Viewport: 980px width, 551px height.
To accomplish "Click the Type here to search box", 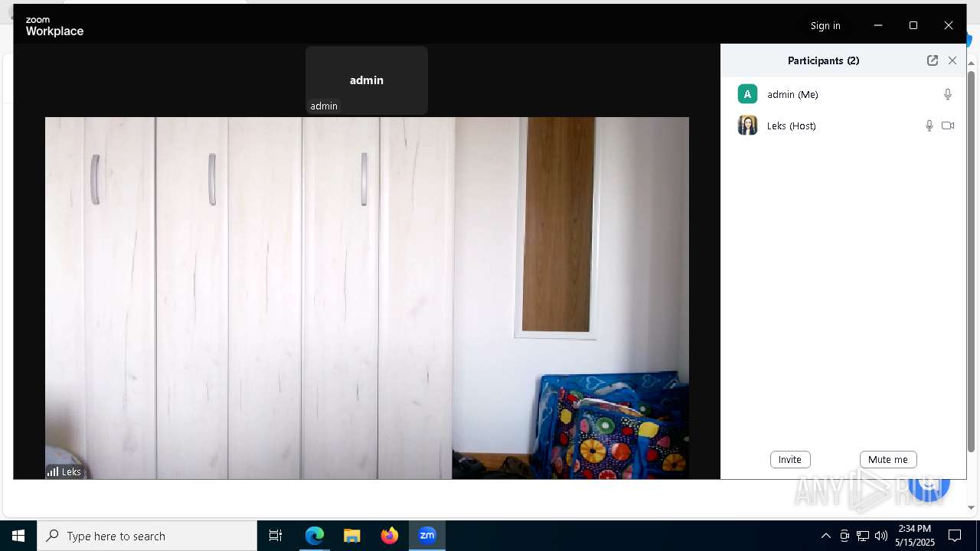I will point(147,536).
